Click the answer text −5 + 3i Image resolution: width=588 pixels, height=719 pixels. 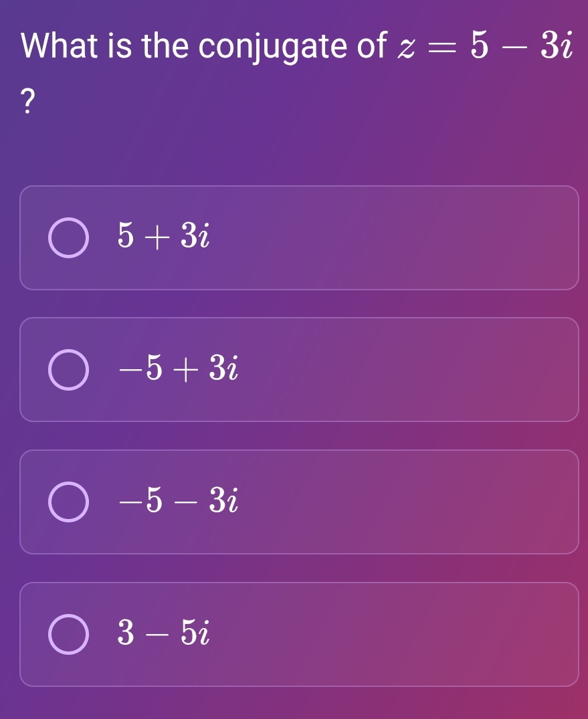pos(177,369)
